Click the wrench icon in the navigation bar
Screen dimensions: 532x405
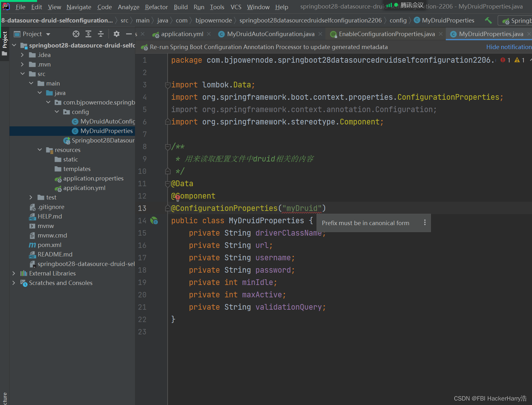[488, 20]
